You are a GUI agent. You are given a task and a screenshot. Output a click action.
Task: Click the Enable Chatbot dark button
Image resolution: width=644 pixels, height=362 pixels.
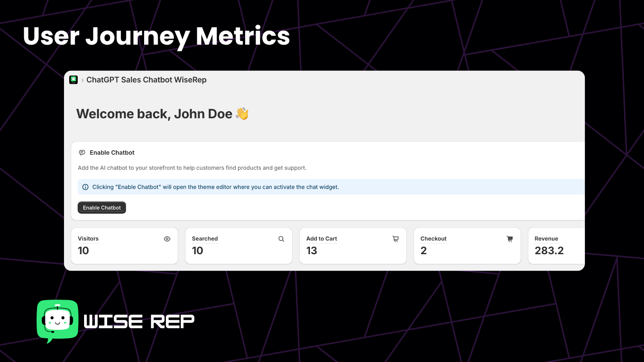click(102, 208)
